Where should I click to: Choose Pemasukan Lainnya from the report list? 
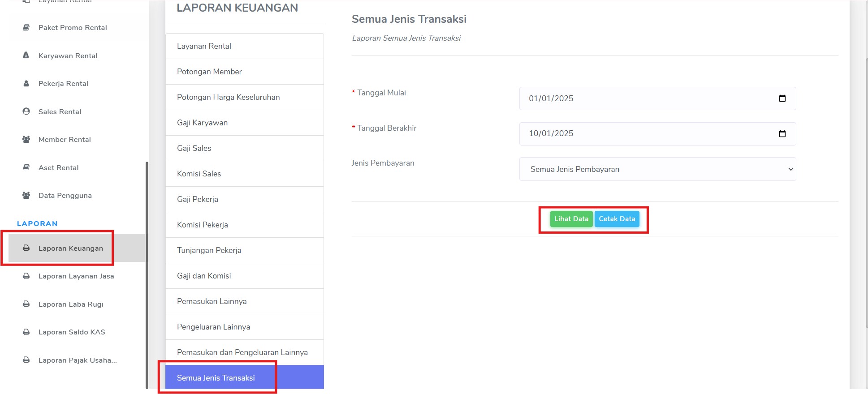[x=245, y=301]
